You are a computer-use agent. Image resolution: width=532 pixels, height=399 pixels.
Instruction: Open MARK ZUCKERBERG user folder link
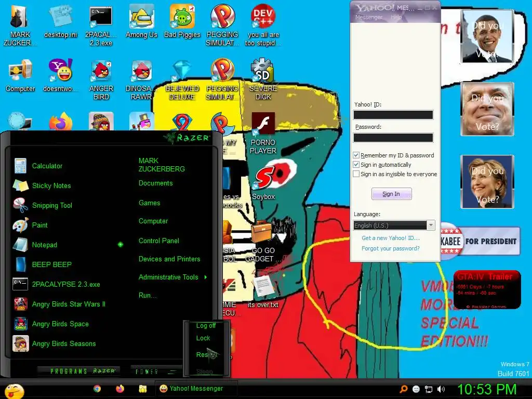[x=162, y=165]
